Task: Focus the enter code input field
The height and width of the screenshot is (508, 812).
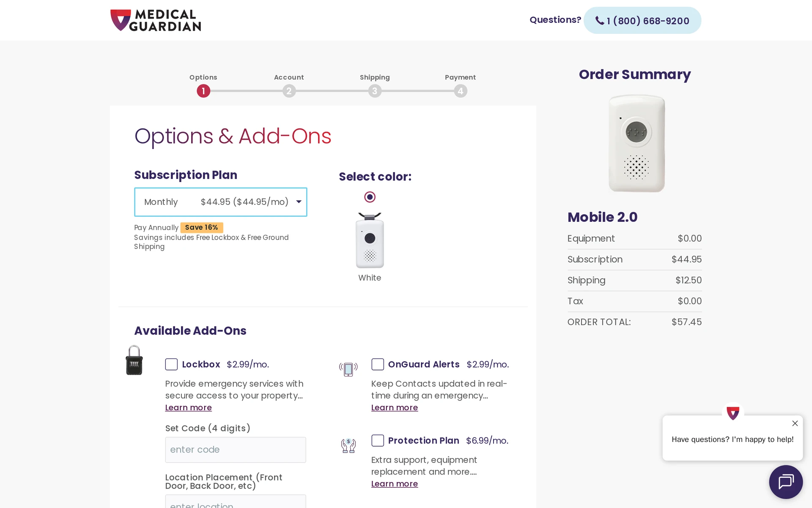Action: pyautogui.click(x=236, y=450)
